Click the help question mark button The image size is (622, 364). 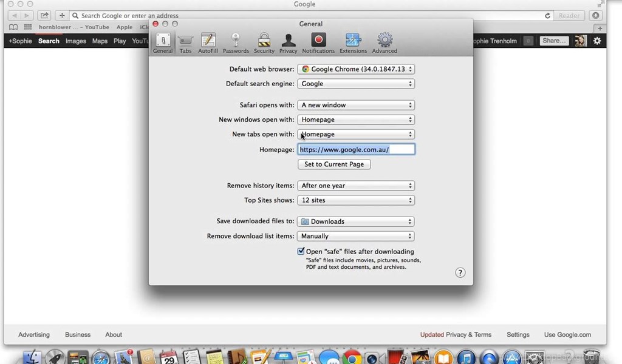pos(460,272)
